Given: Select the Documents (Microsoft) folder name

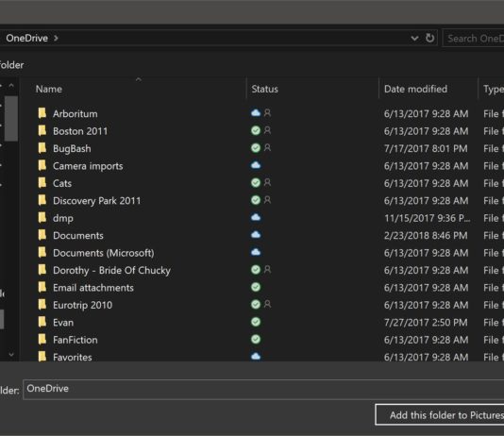Looking at the screenshot, I should [104, 253].
